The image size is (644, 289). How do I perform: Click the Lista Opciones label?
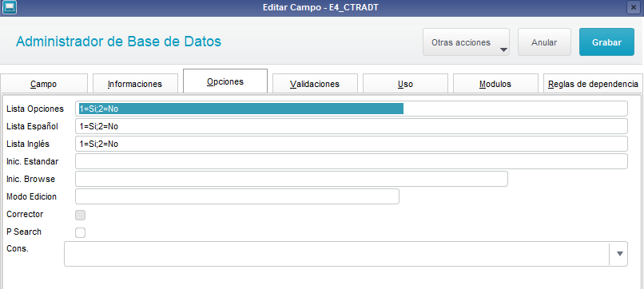[x=35, y=109]
